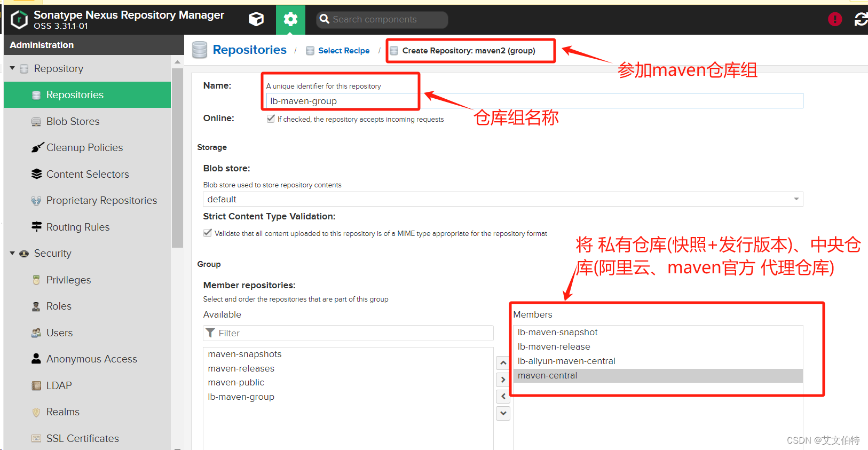
Task: Click the filter funnel icon
Action: [211, 333]
